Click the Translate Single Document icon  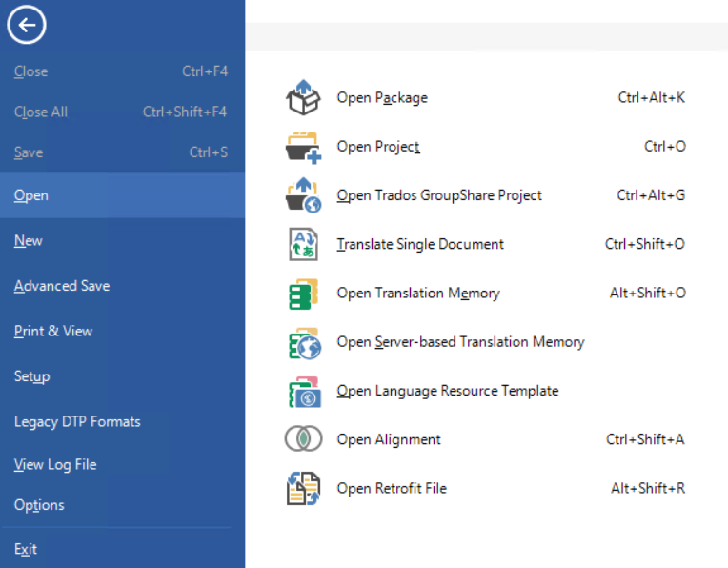click(303, 244)
